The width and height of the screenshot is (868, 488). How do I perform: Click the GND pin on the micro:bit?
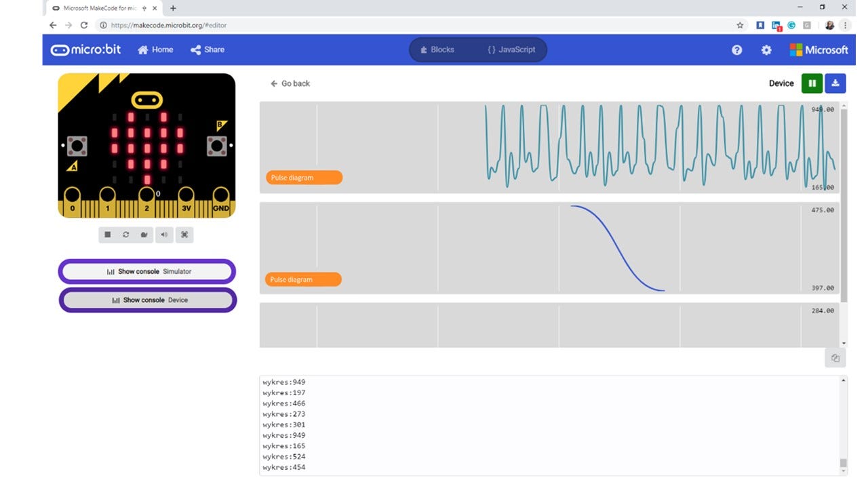(221, 203)
